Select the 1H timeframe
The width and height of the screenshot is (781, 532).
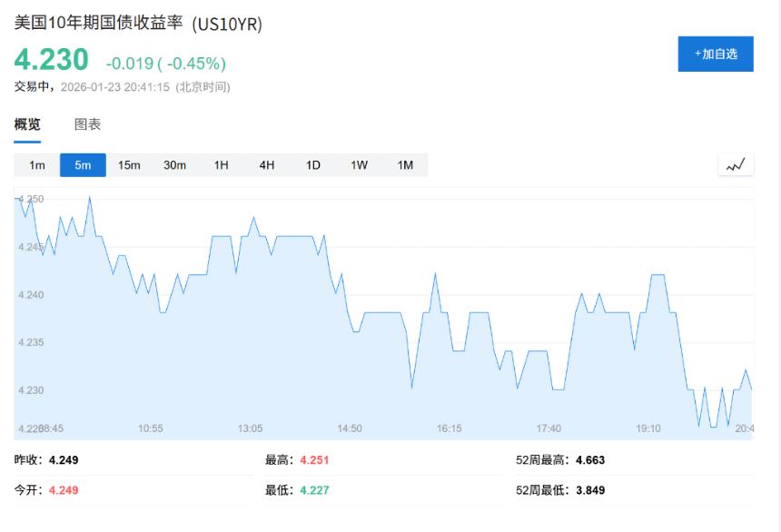coord(221,165)
